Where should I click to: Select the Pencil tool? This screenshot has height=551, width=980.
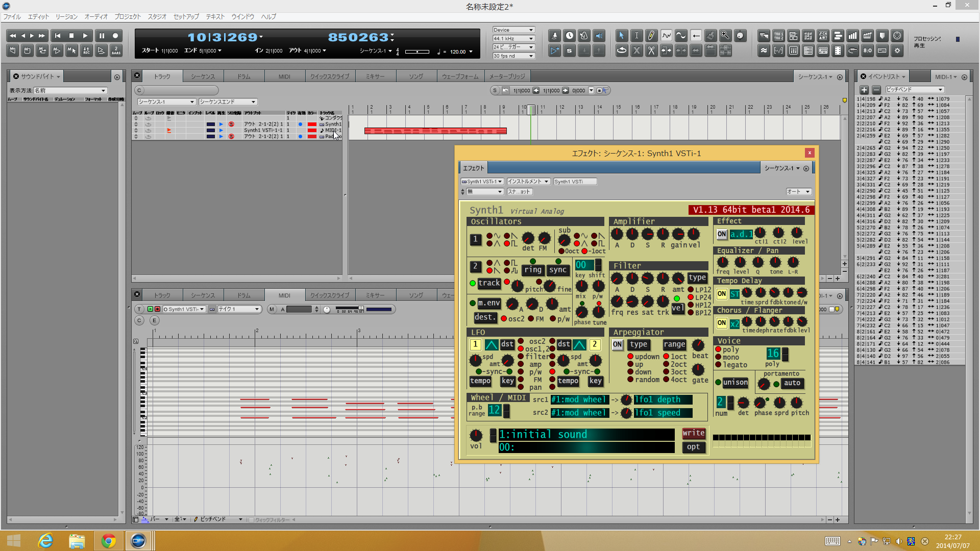click(x=651, y=36)
